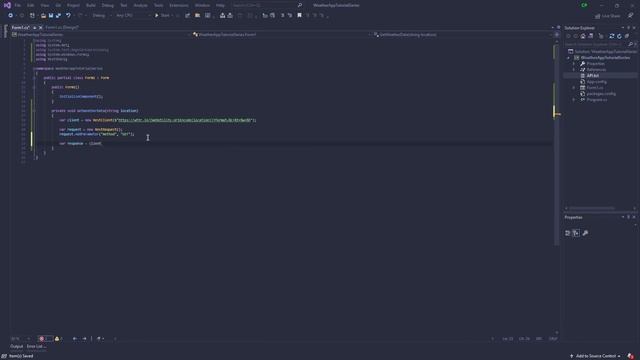
Task: Click the Solution Explorer home icon
Action: [x=583, y=36]
